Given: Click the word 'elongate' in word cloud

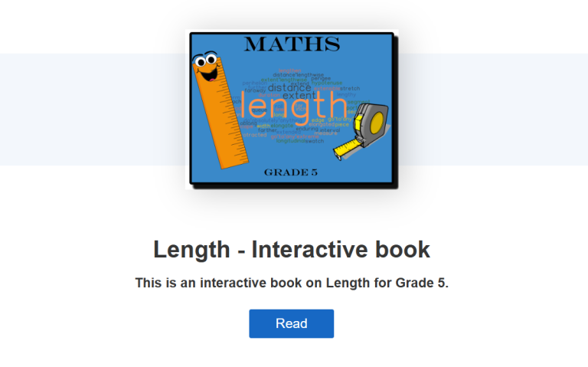Looking at the screenshot, I should point(282,126).
